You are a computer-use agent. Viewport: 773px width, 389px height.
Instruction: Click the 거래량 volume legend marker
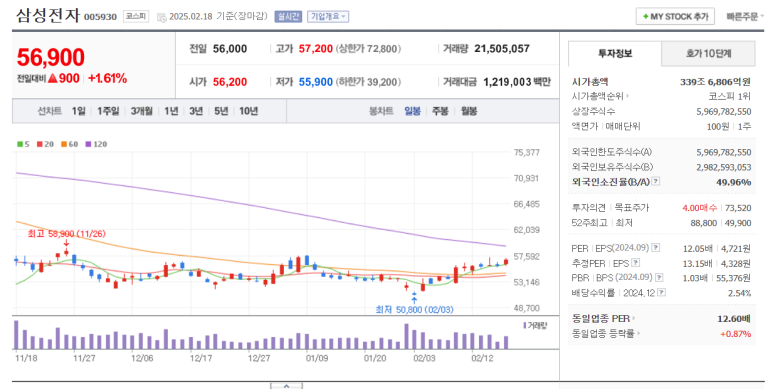coord(535,325)
